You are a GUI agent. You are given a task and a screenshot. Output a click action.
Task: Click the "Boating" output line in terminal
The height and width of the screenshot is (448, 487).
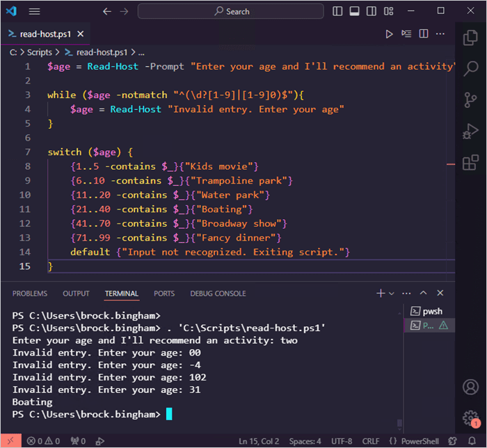tap(32, 402)
